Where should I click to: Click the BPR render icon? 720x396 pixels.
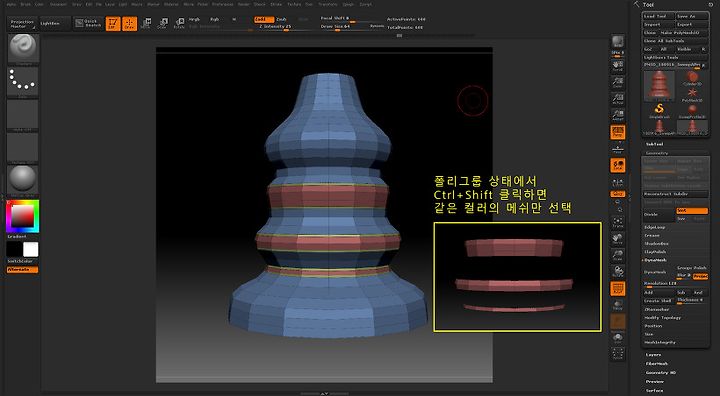point(618,42)
